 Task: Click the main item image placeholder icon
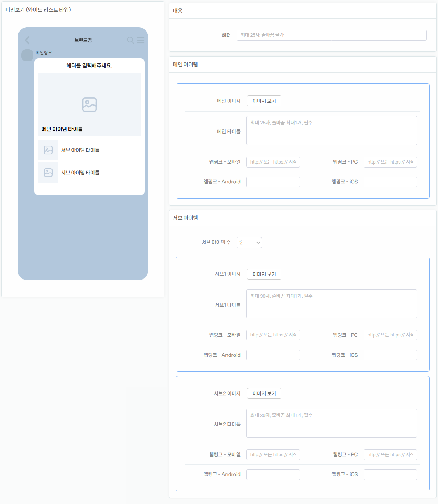pos(89,104)
